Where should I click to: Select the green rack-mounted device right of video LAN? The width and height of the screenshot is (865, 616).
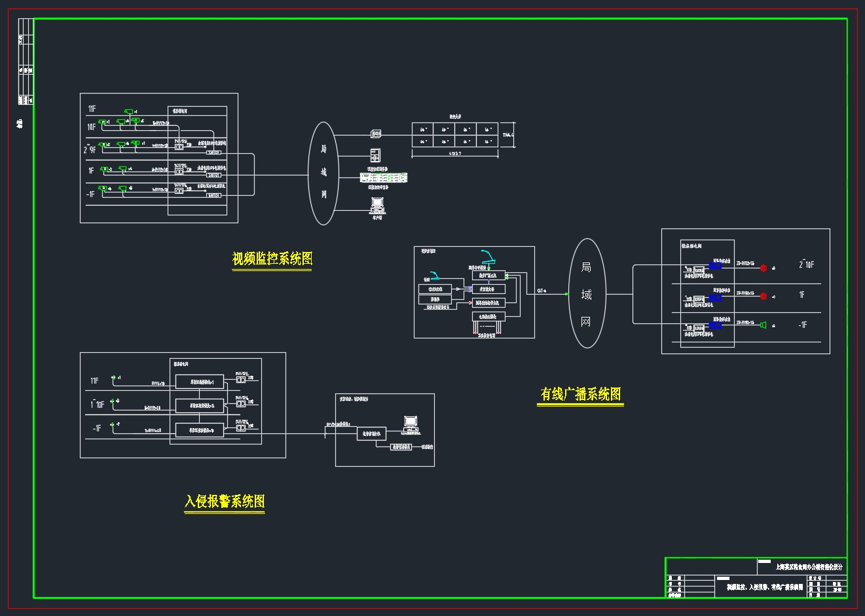click(x=384, y=177)
